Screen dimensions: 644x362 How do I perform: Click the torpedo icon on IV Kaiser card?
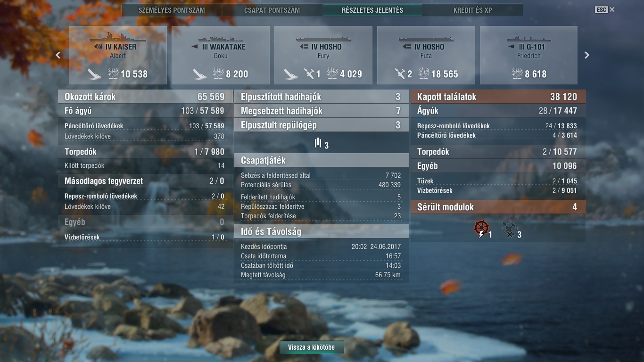94,73
